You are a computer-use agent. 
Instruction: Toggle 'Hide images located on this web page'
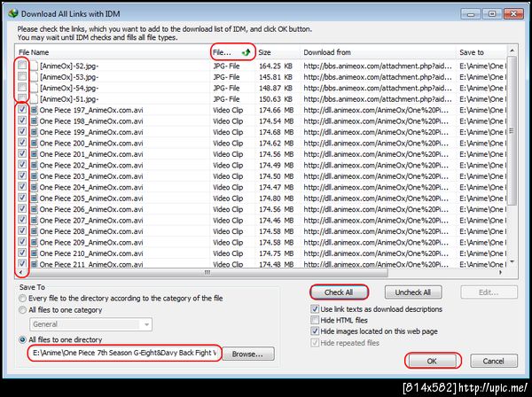click(315, 331)
